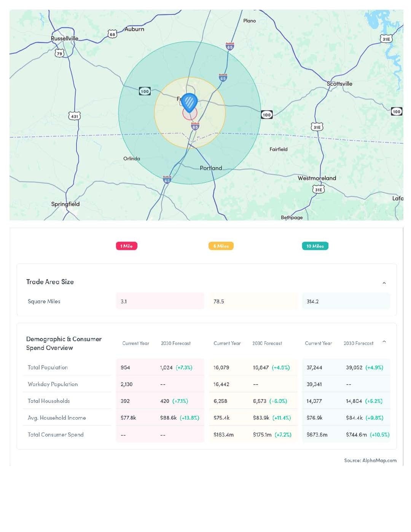This screenshot has height=532, width=411.
Task: Click the Springfield label on the map
Action: (65, 204)
